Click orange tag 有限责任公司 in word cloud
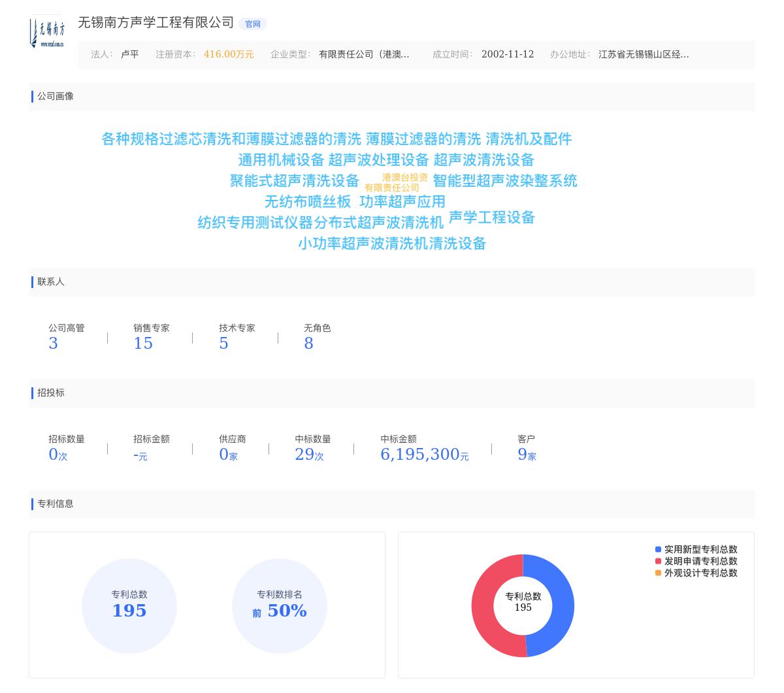The width and height of the screenshot is (784, 693). tap(392, 188)
